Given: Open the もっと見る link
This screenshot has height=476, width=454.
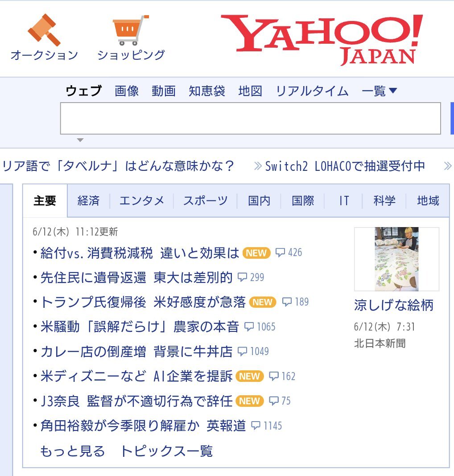Looking at the screenshot, I should pyautogui.click(x=73, y=451).
